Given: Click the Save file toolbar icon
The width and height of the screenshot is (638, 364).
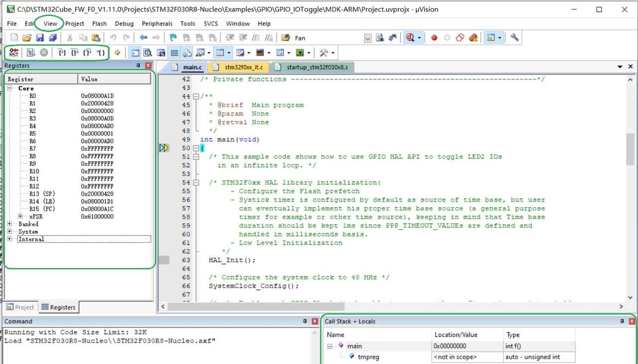Looking at the screenshot, I should pyautogui.click(x=40, y=38).
